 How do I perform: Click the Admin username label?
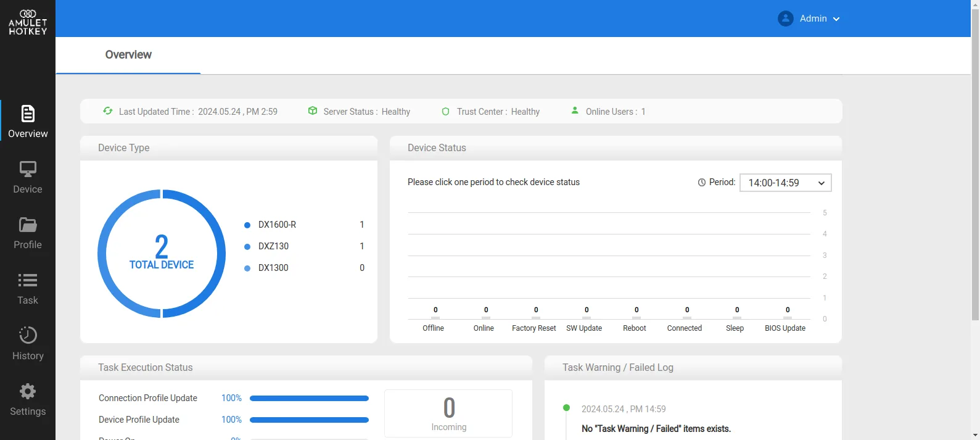813,19
